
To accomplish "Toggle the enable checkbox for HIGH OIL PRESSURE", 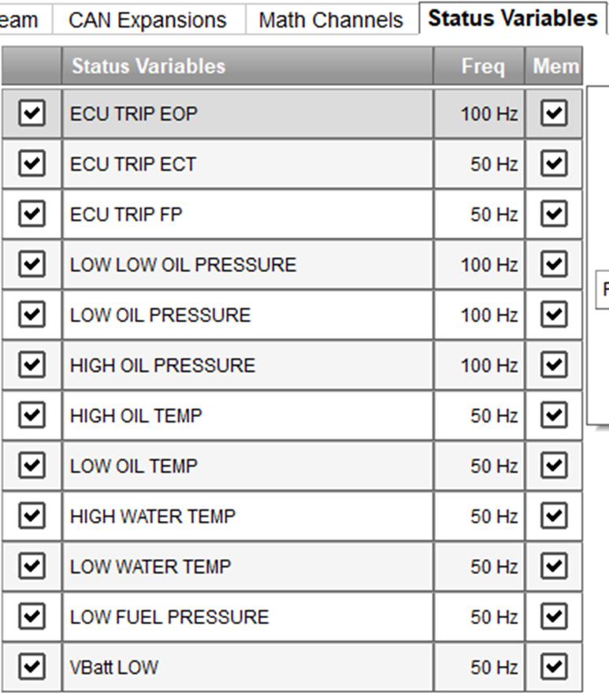I will (32, 365).
